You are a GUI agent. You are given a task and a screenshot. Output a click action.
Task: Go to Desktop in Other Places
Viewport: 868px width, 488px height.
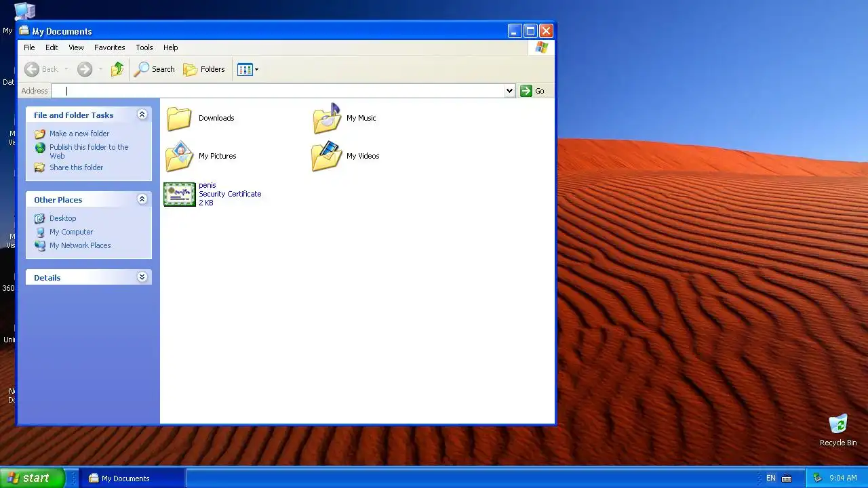click(x=62, y=218)
